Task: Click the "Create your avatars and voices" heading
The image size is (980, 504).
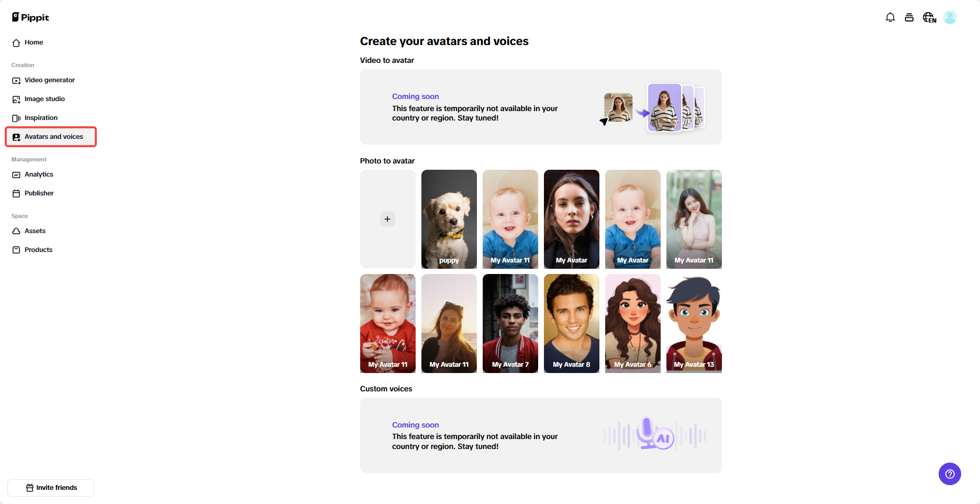Action: (x=444, y=41)
